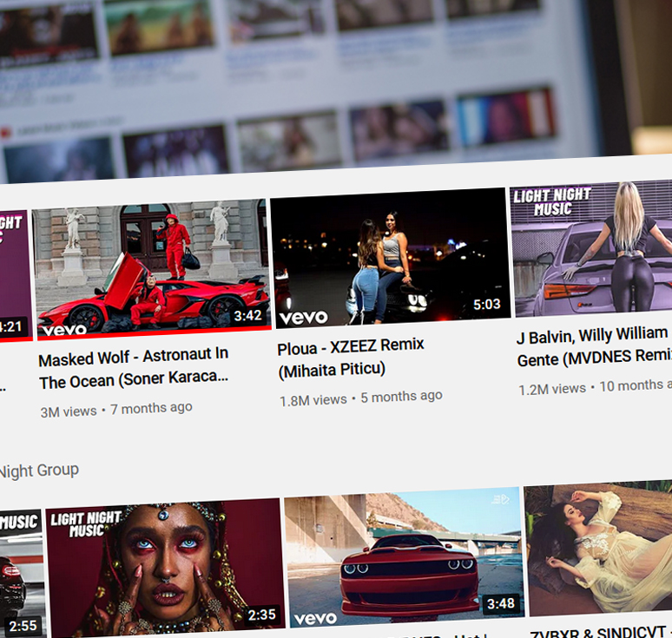Click the 5:03 duration badge

[487, 304]
